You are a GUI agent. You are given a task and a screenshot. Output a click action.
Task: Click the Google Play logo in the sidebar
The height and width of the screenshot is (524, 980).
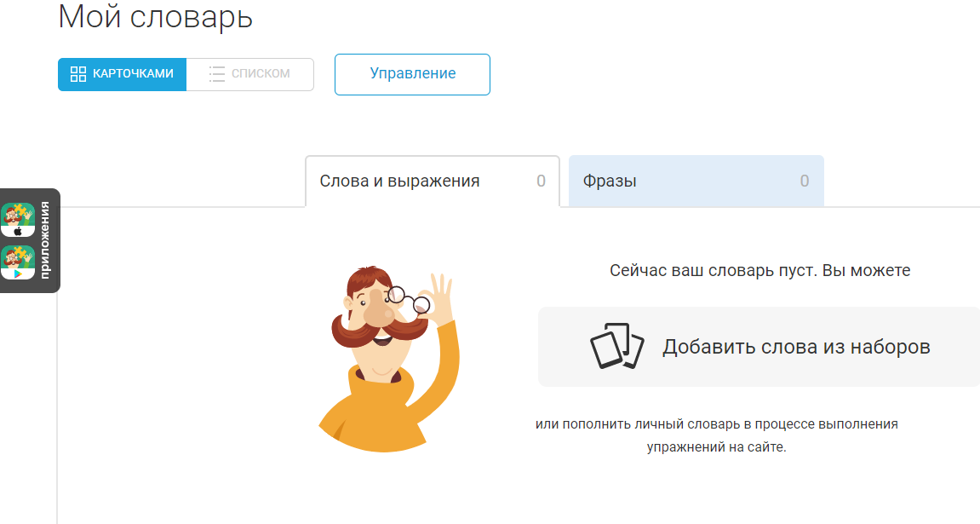[x=18, y=274]
